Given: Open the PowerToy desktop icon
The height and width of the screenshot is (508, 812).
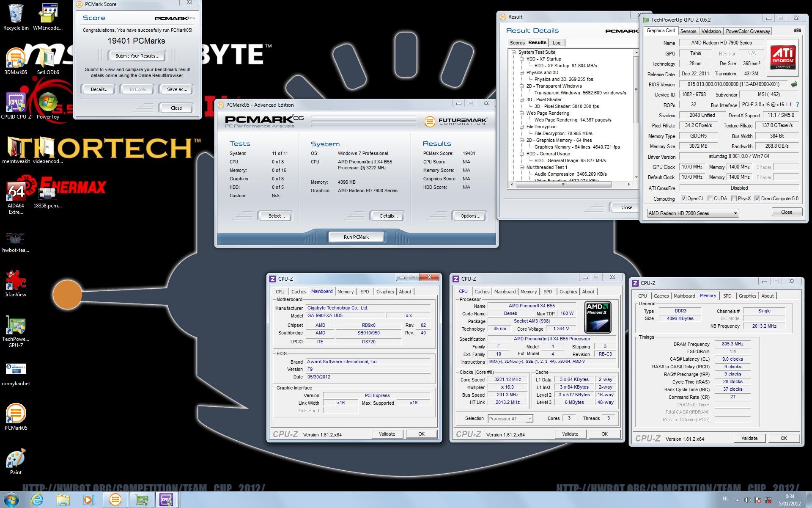Looking at the screenshot, I should [48, 106].
